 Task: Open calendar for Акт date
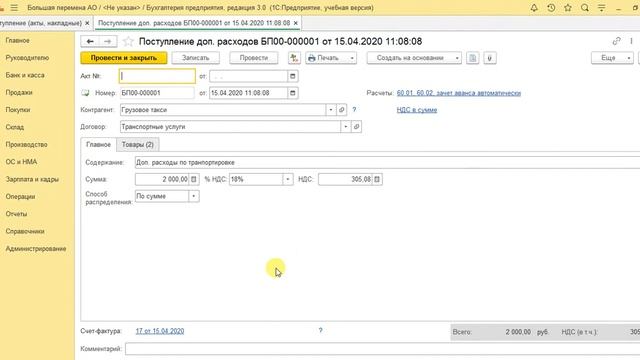coord(293,76)
